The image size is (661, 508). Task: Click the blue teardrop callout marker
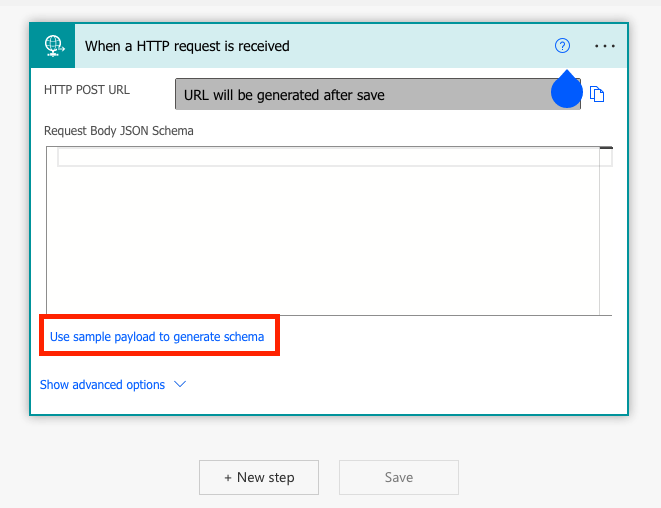point(567,89)
